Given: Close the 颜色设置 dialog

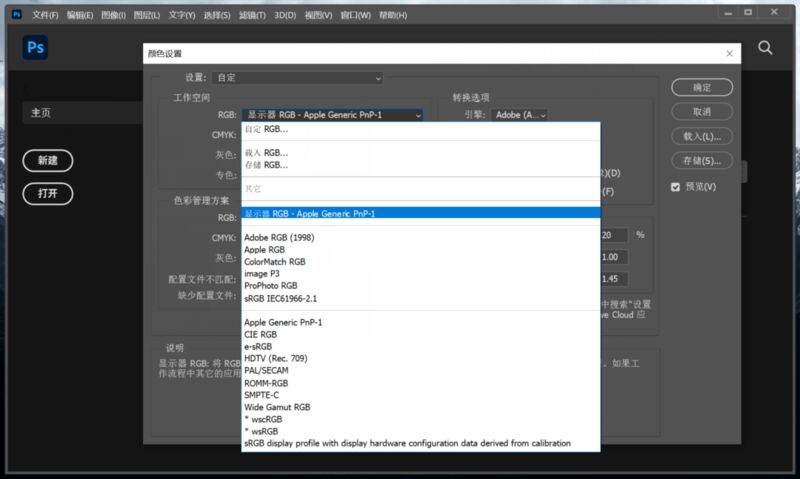Looking at the screenshot, I should coord(729,54).
